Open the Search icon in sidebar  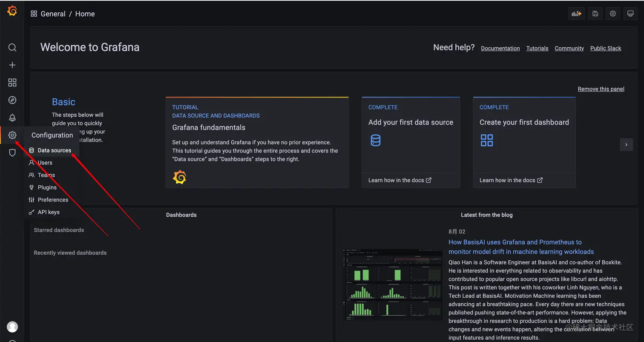tap(12, 47)
